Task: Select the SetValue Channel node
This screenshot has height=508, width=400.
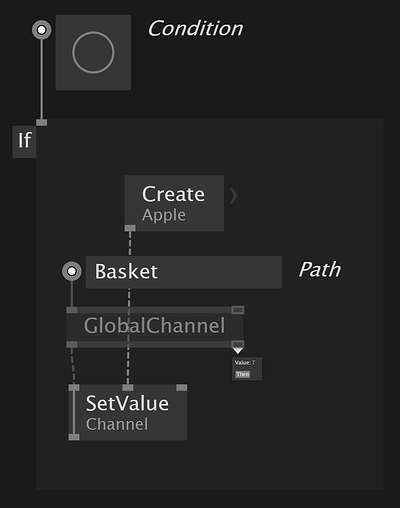Action: pos(128,412)
